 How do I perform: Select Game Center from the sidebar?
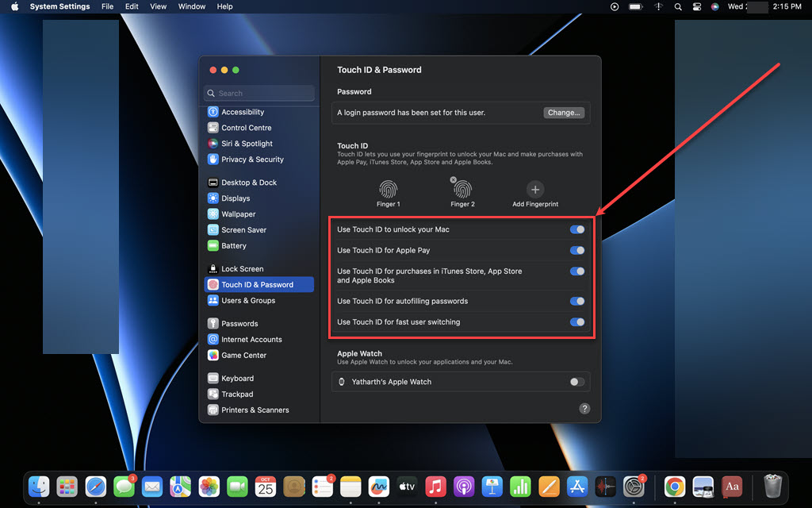[x=247, y=355]
